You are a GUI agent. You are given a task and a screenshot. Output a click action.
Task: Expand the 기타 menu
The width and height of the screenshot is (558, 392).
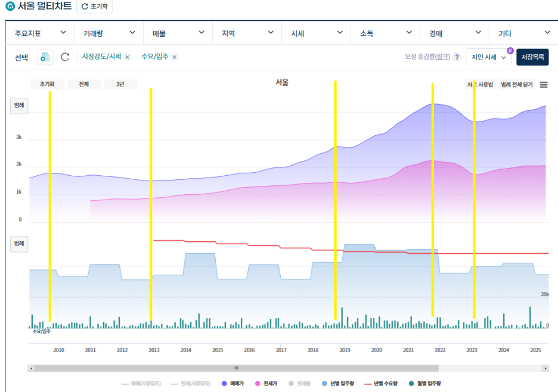pyautogui.click(x=523, y=33)
